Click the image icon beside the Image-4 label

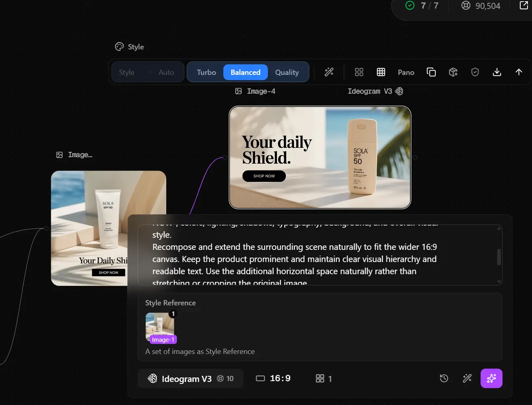238,91
